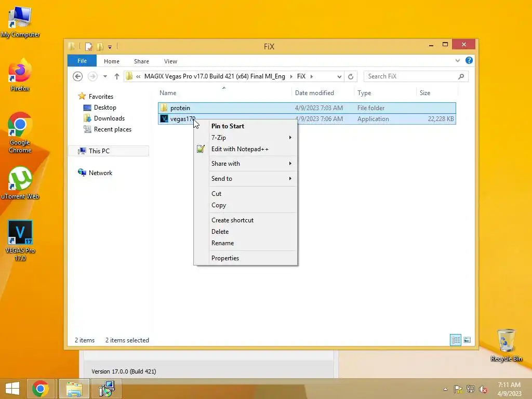Refresh the FiX folder view
This screenshot has height=399, width=532.
point(351,76)
